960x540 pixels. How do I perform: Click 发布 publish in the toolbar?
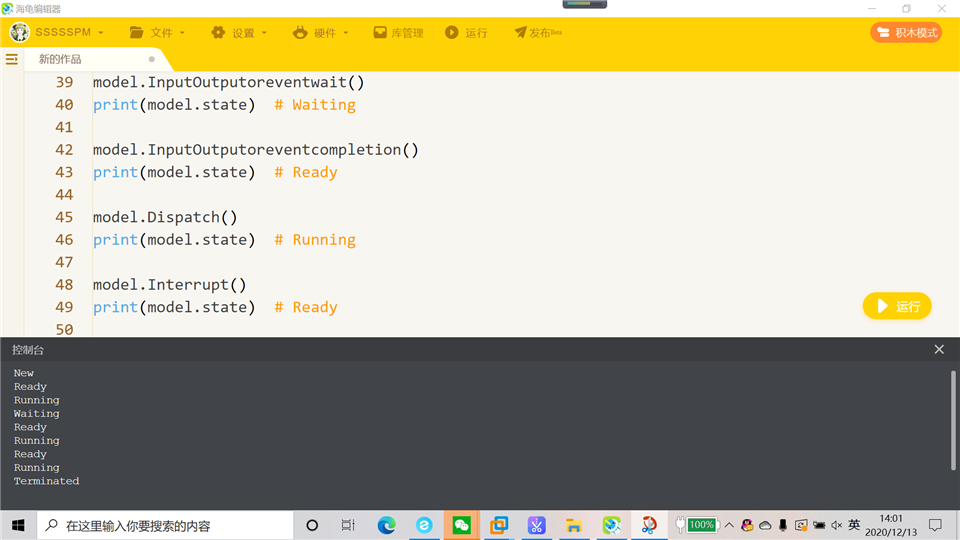point(538,32)
